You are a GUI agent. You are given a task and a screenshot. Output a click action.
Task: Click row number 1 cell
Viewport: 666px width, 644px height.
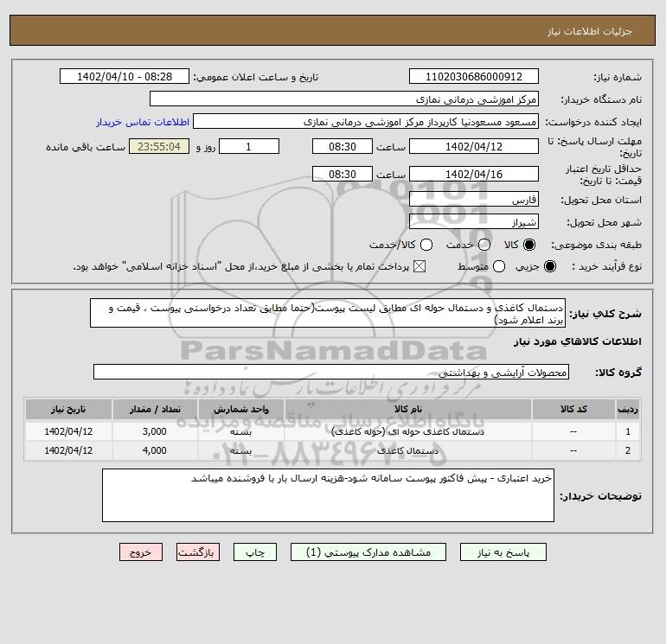pos(628,431)
